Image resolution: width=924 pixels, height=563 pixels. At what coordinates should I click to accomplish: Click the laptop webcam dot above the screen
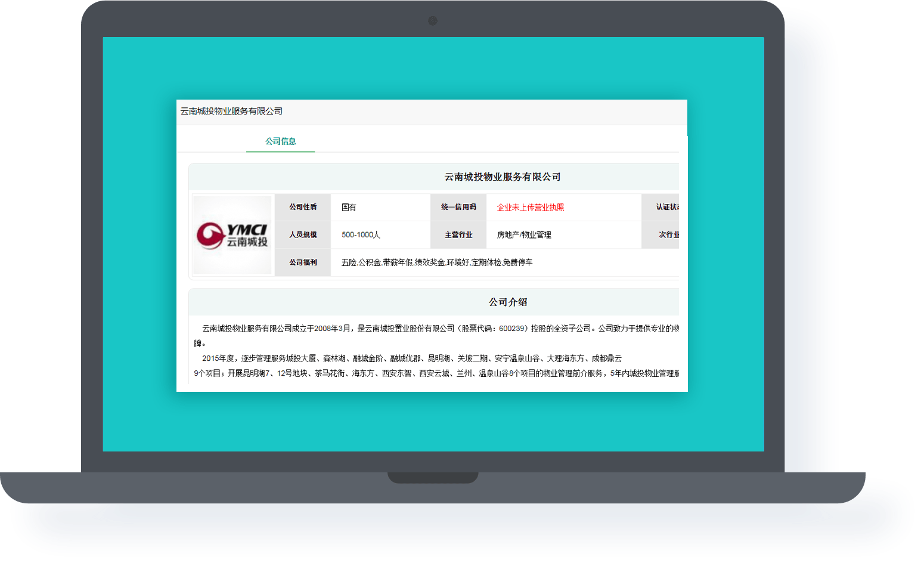tap(433, 21)
